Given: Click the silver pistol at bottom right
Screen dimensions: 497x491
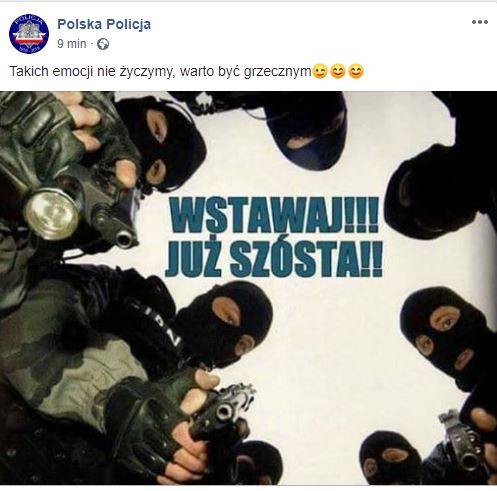Looking at the screenshot, I should 465,443.
